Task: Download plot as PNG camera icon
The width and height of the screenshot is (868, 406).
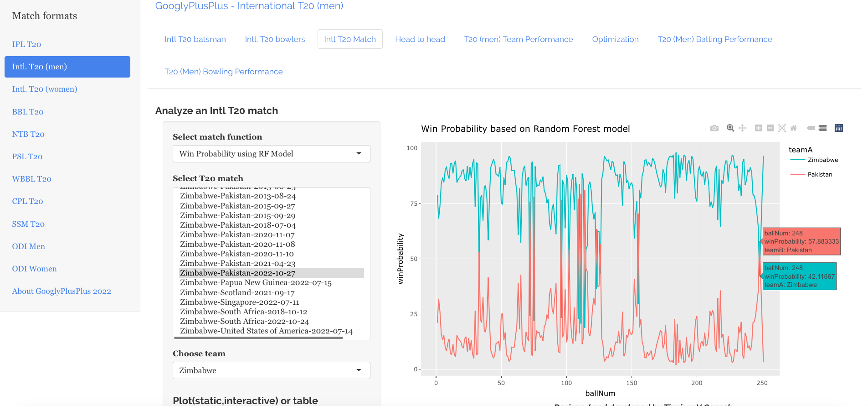Action: pos(714,128)
